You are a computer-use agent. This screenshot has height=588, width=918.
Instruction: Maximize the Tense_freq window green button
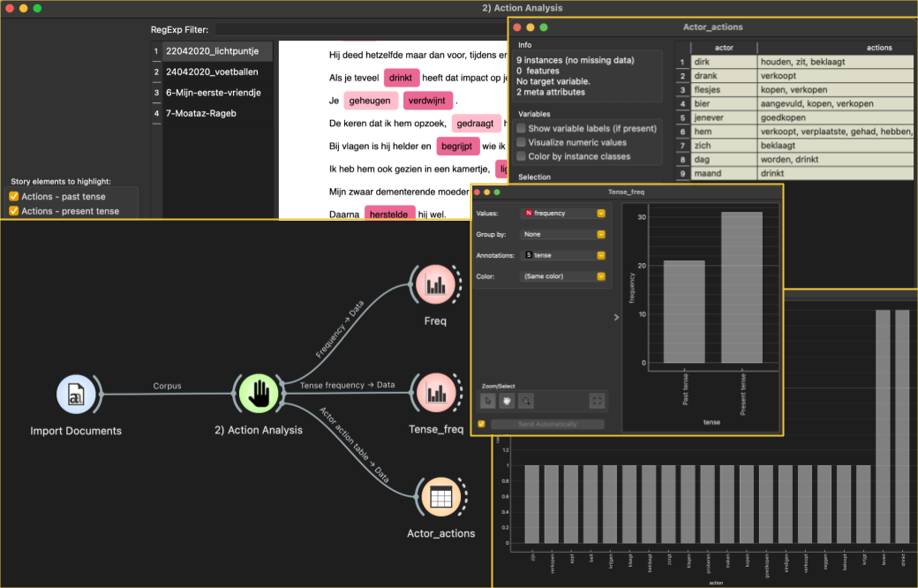pos(497,192)
